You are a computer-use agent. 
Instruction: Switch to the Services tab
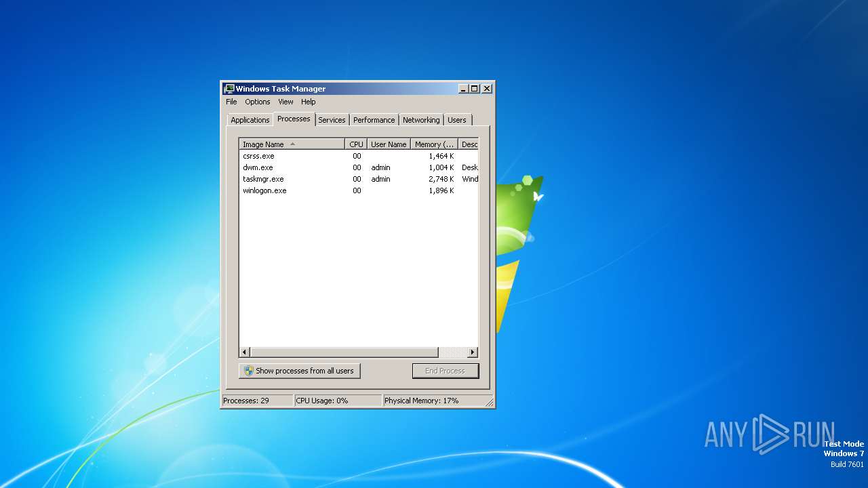[x=332, y=120]
